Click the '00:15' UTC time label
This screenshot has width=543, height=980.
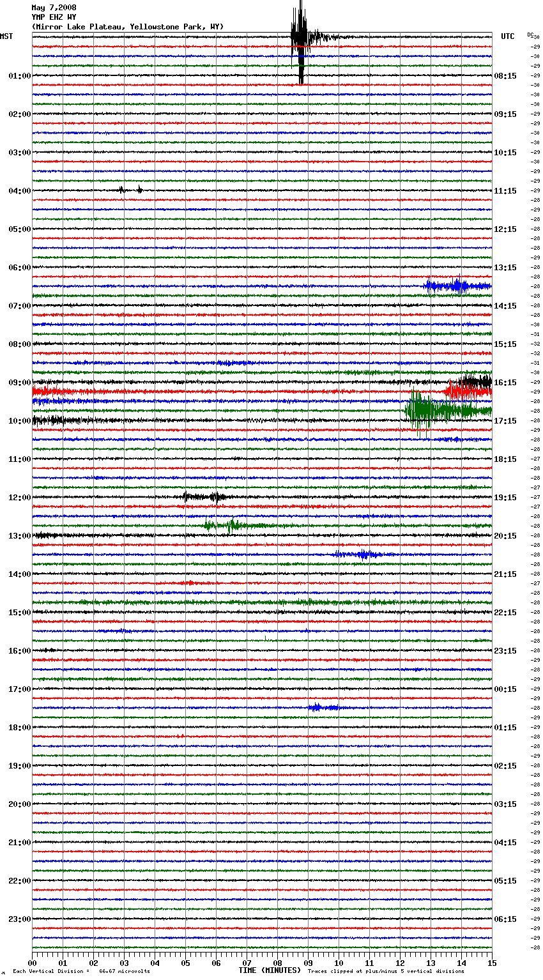505,689
